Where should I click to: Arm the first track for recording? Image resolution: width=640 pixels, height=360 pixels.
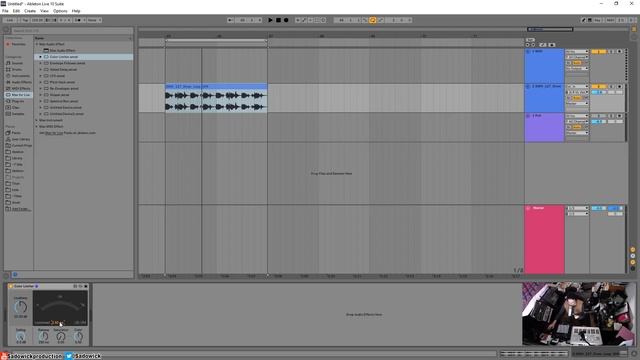[x=620, y=52]
